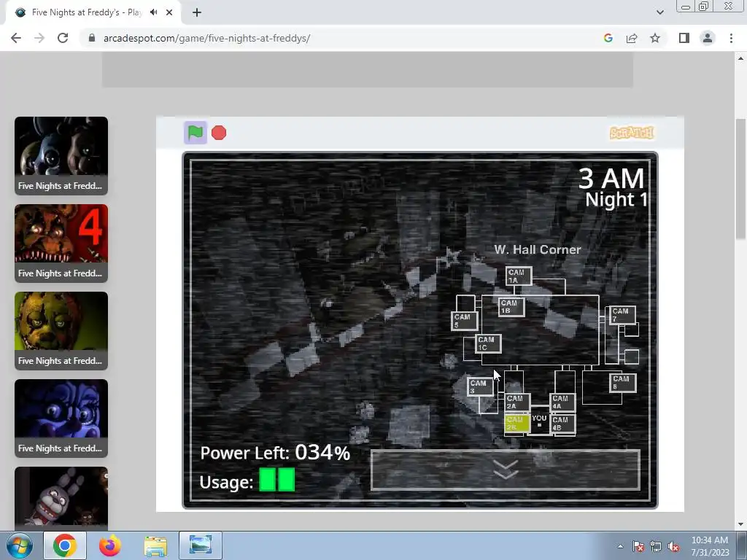This screenshot has width=747, height=560.
Task: Switch to CAM 4A on the map
Action: [x=562, y=402]
